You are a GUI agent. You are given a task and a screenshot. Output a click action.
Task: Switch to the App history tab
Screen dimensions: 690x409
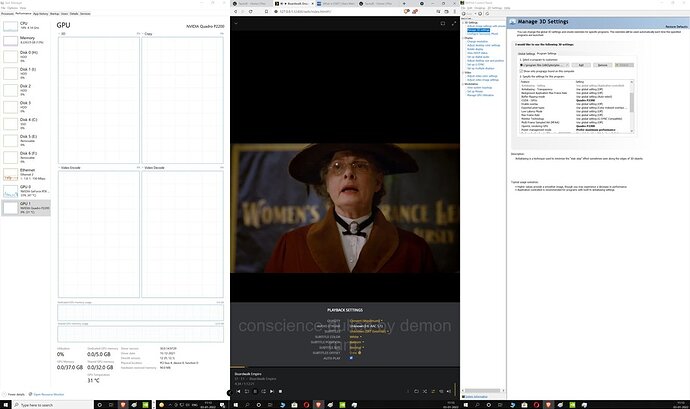click(x=40, y=14)
